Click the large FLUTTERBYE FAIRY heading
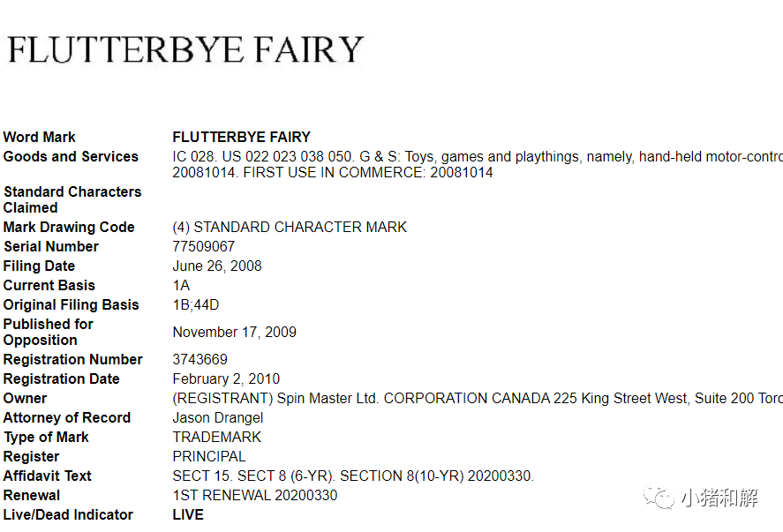 [185, 49]
